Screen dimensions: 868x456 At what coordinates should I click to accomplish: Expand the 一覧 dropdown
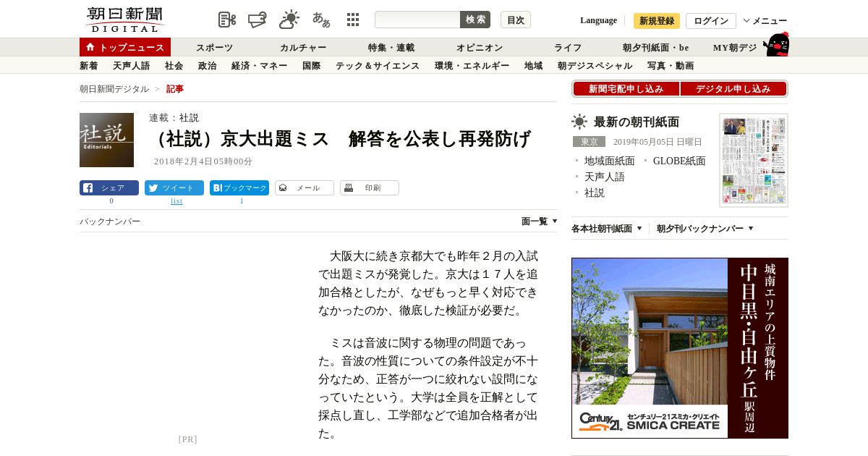click(539, 221)
